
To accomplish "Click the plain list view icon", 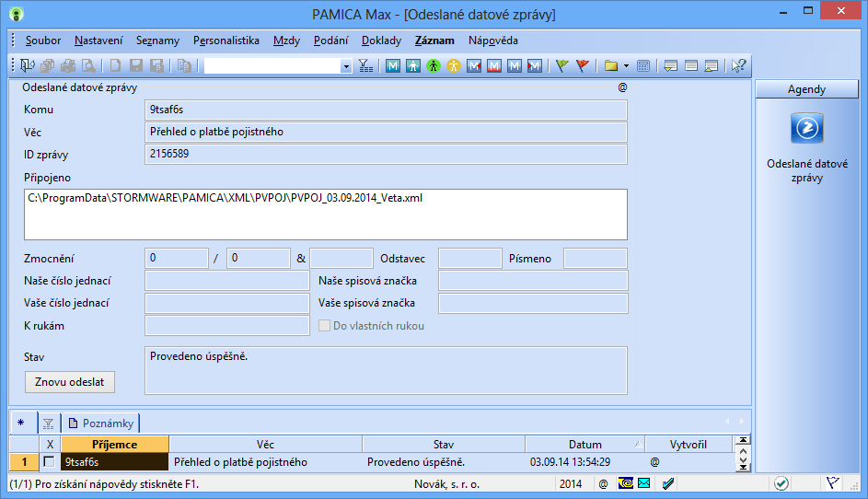I will 691,66.
